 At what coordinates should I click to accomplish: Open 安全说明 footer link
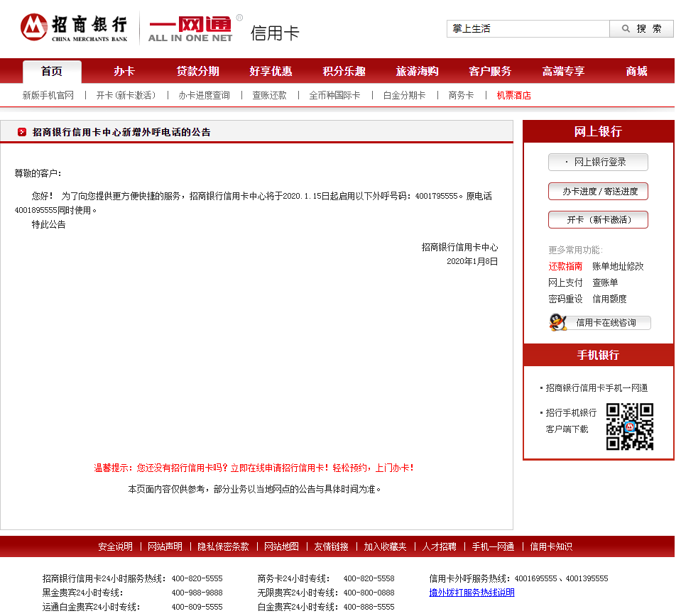(x=115, y=546)
